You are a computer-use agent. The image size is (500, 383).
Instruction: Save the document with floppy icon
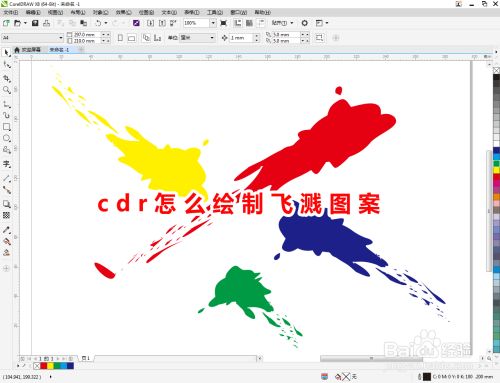coord(35,23)
